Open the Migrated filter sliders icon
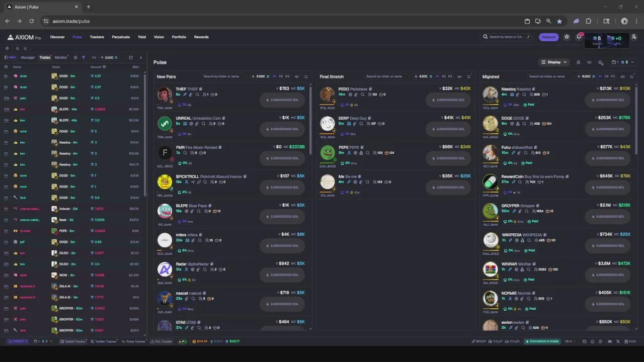 (x=632, y=76)
